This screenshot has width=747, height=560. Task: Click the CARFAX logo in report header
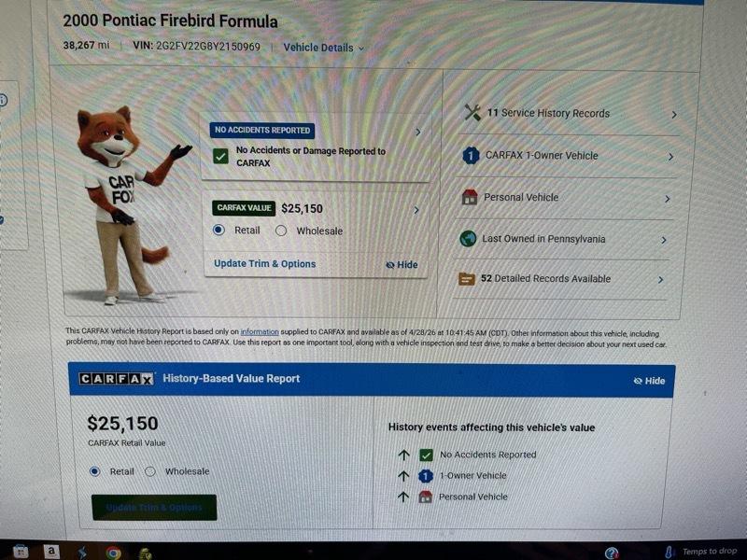click(116, 379)
